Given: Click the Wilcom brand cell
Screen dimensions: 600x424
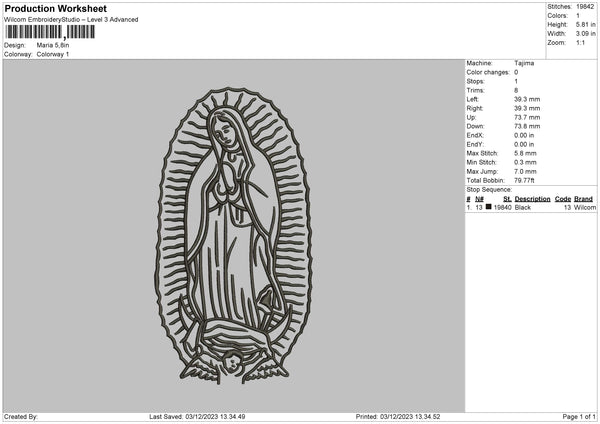Looking at the screenshot, I should point(585,207).
